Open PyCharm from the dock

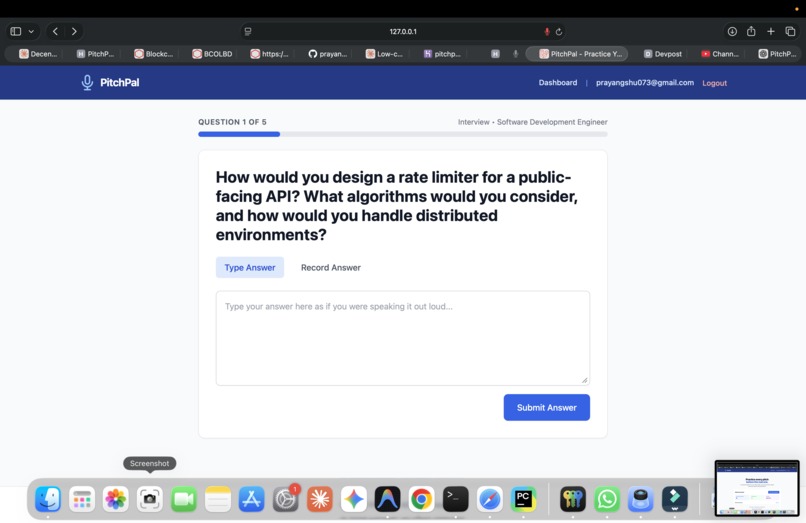523,499
